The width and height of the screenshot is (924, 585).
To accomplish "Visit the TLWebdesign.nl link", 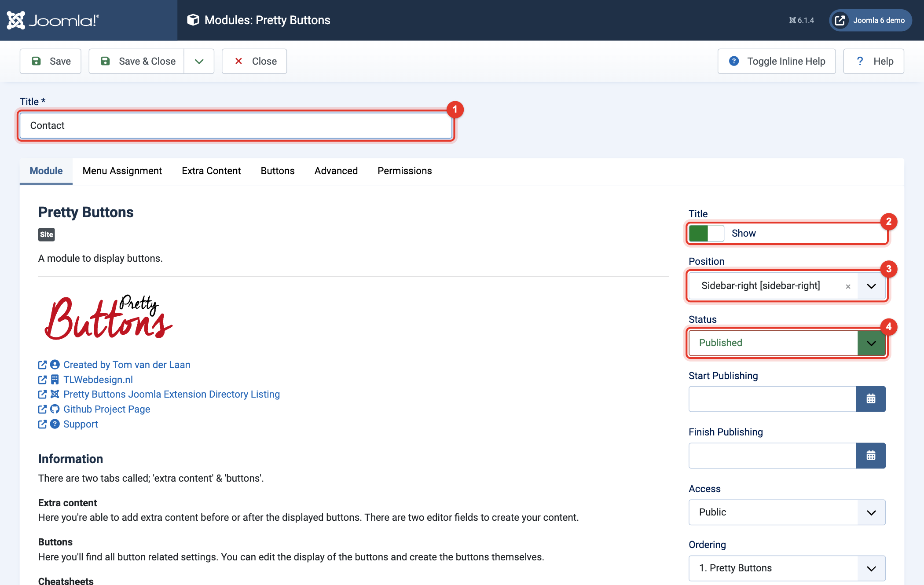I will [98, 380].
